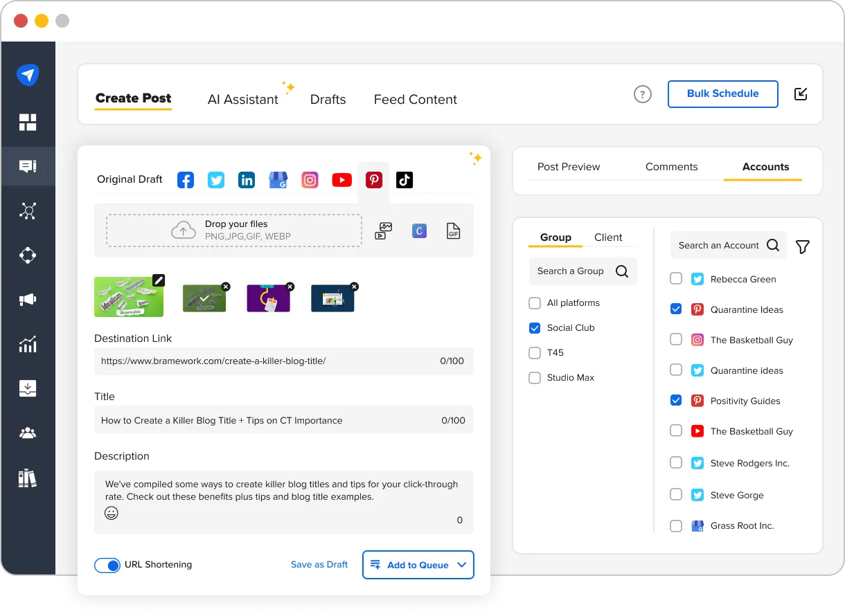845x616 pixels.
Task: Check the Steve Rodgers Inc. account
Action: pos(676,462)
